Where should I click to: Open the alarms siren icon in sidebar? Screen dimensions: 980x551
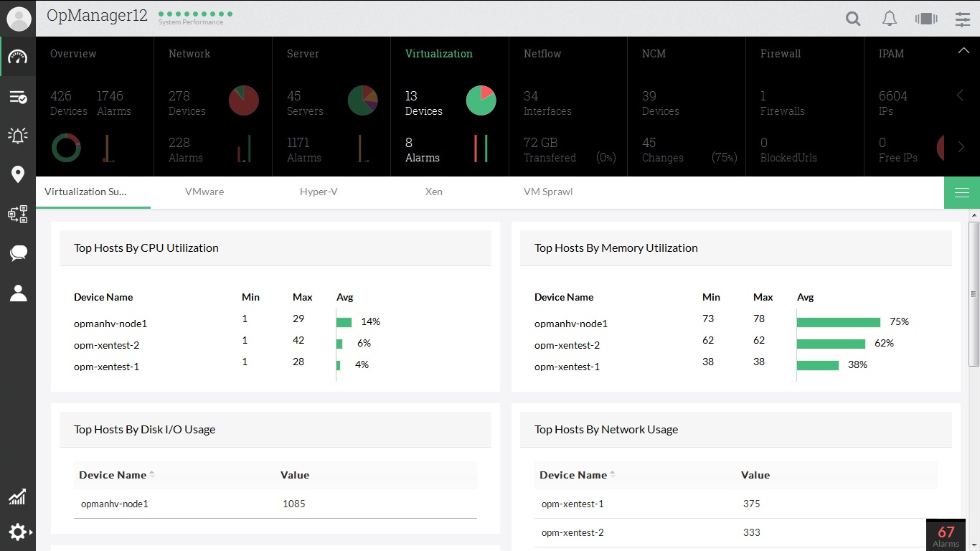(18, 136)
